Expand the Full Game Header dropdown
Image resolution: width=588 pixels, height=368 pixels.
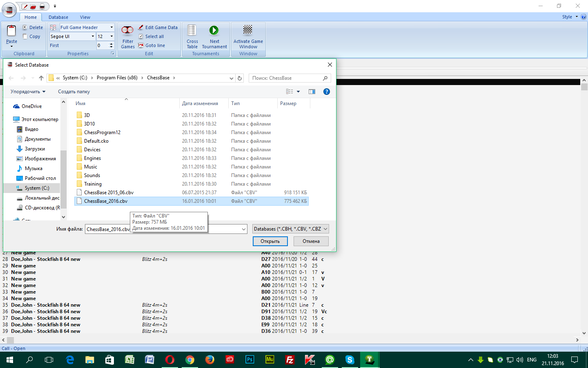pos(111,27)
